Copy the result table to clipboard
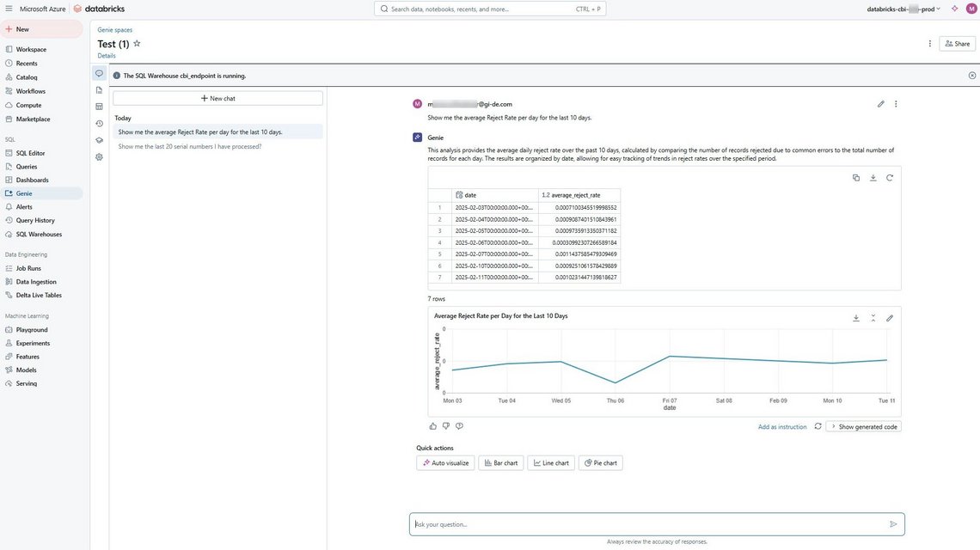This screenshot has width=980, height=550. (856, 178)
